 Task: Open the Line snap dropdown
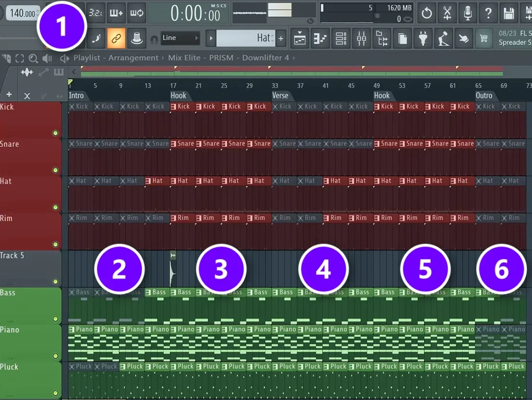[x=180, y=38]
